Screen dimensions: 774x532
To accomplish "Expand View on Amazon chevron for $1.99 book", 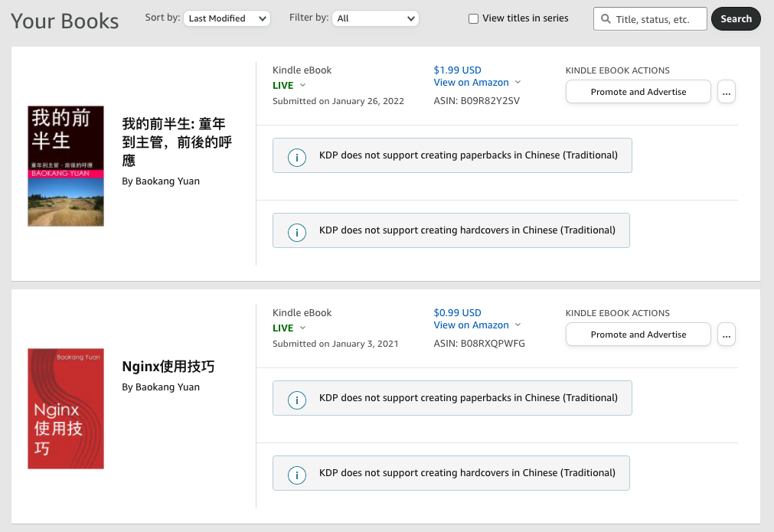I will [x=518, y=82].
